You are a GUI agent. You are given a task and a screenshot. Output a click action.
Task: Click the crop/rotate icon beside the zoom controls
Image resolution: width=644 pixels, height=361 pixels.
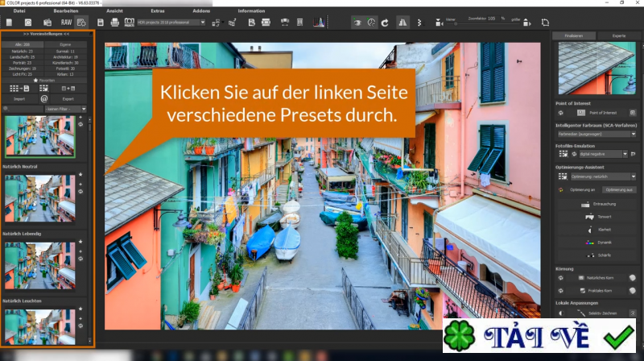coord(545,22)
